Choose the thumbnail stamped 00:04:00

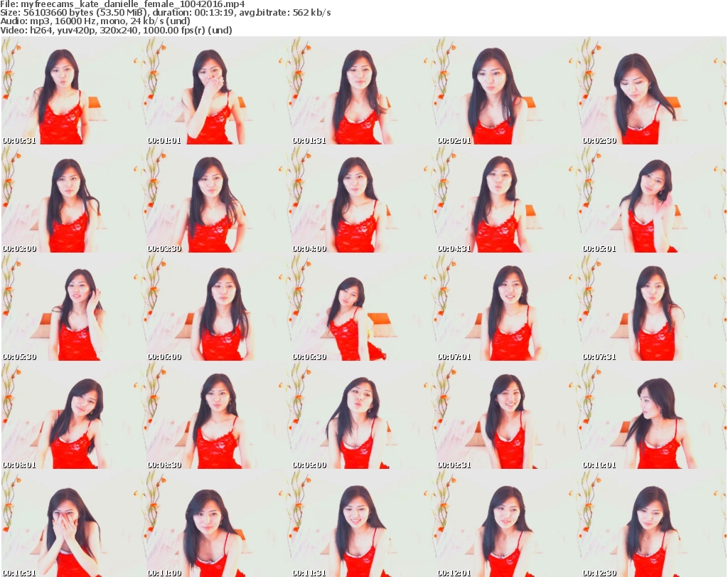click(363, 198)
